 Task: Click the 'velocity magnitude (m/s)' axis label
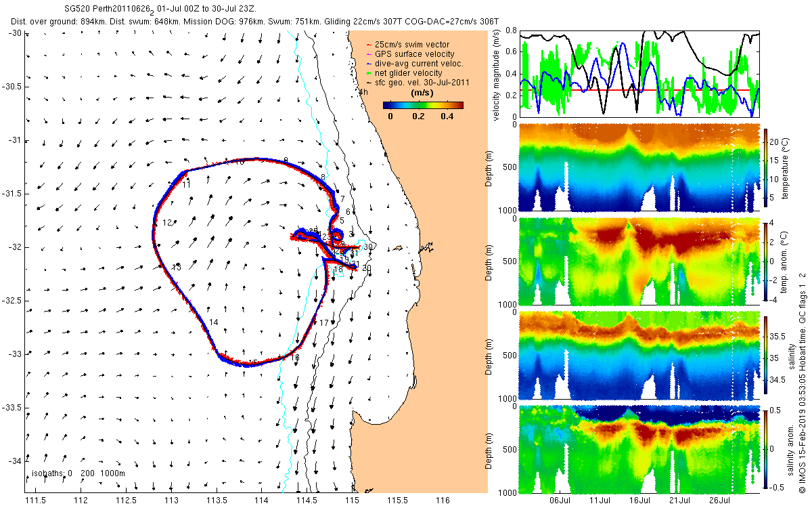(496, 75)
